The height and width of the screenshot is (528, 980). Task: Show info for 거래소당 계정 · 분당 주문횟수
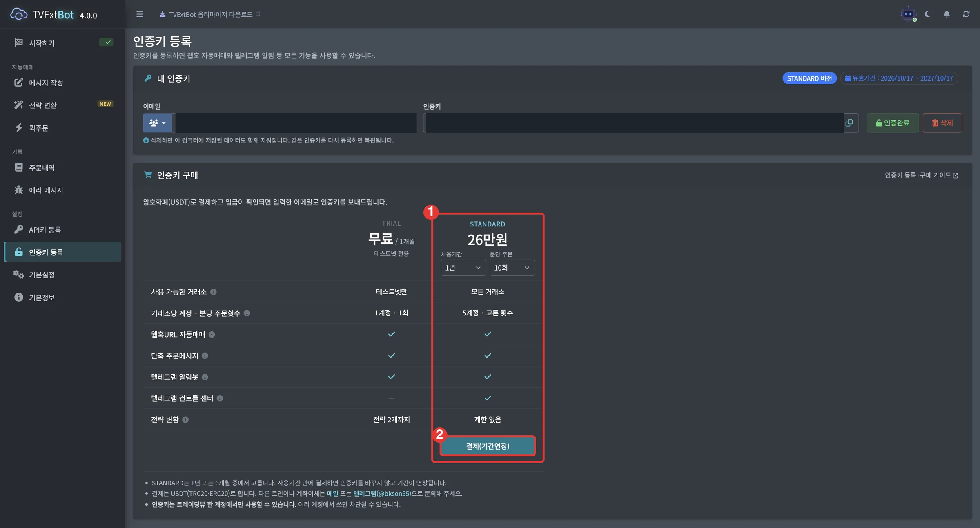point(247,313)
